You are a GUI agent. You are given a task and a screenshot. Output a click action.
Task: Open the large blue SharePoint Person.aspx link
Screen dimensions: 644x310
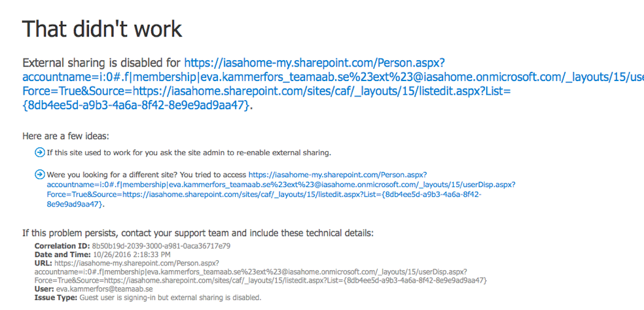tap(314, 63)
